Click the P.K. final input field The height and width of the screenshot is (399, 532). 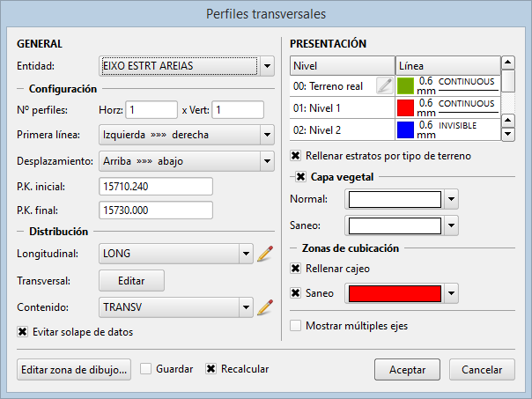[156, 210]
